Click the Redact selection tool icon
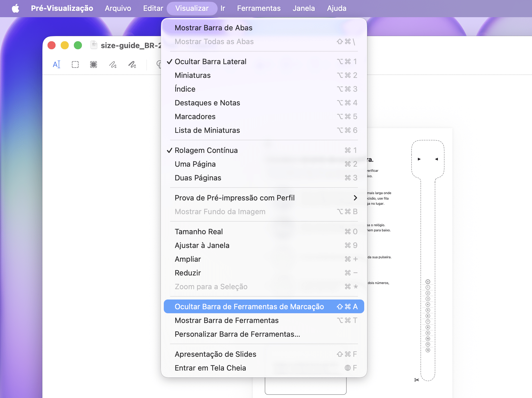The width and height of the screenshot is (532, 398). 94,64
